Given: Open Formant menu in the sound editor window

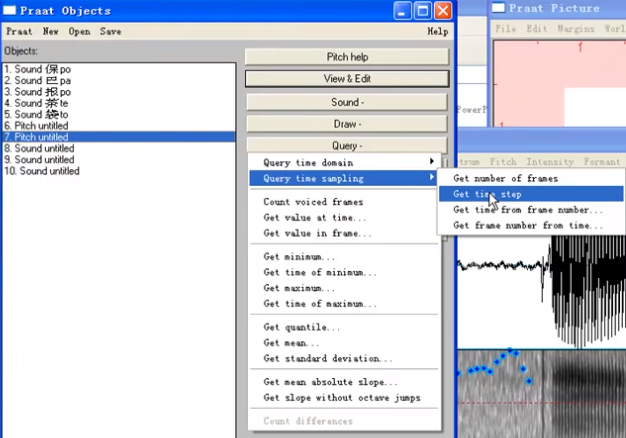Looking at the screenshot, I should (602, 162).
